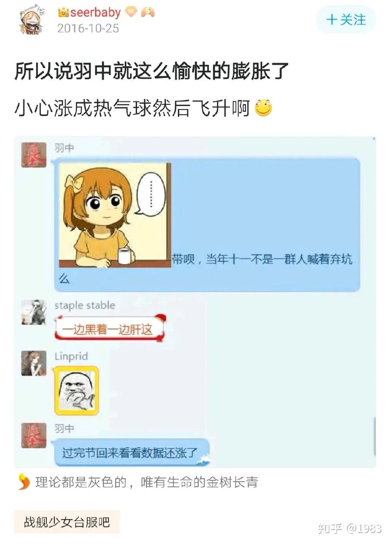Tap the 一边黑着一边肝这 message bubble
The height and width of the screenshot is (545, 392).
coord(110,328)
